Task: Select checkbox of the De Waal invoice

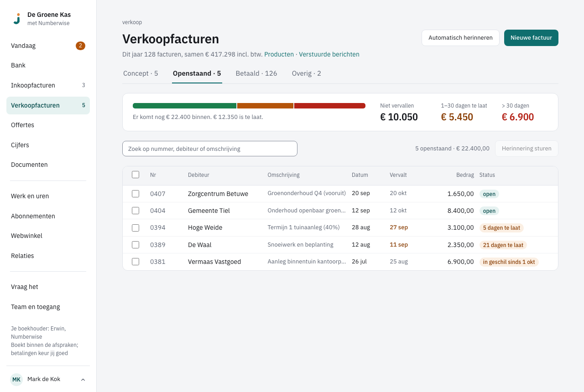Action: coord(136,245)
